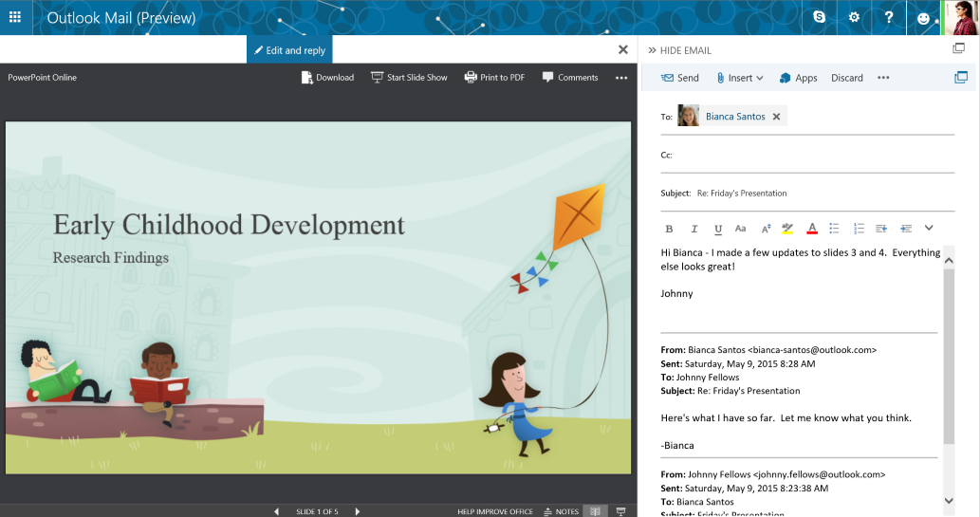This screenshot has height=517, width=980.
Task: Expand more formatting options chevron
Action: pos(929,228)
